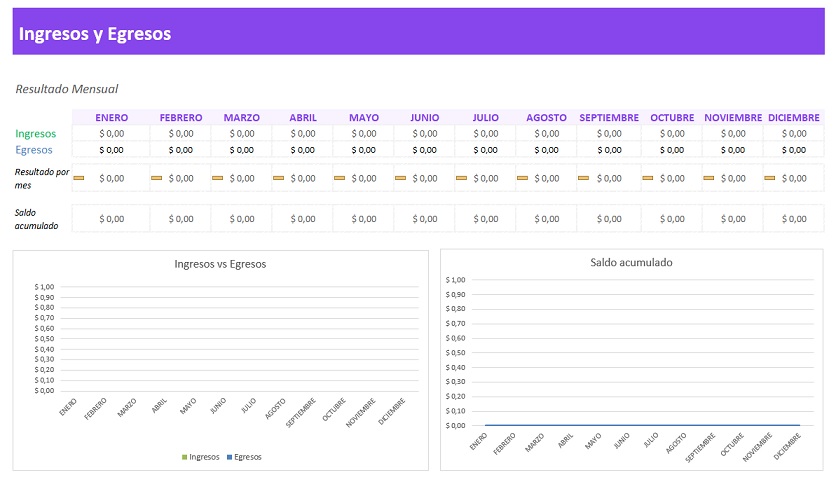Select the MARZO column header
This screenshot has height=482, width=836.
pos(242,117)
